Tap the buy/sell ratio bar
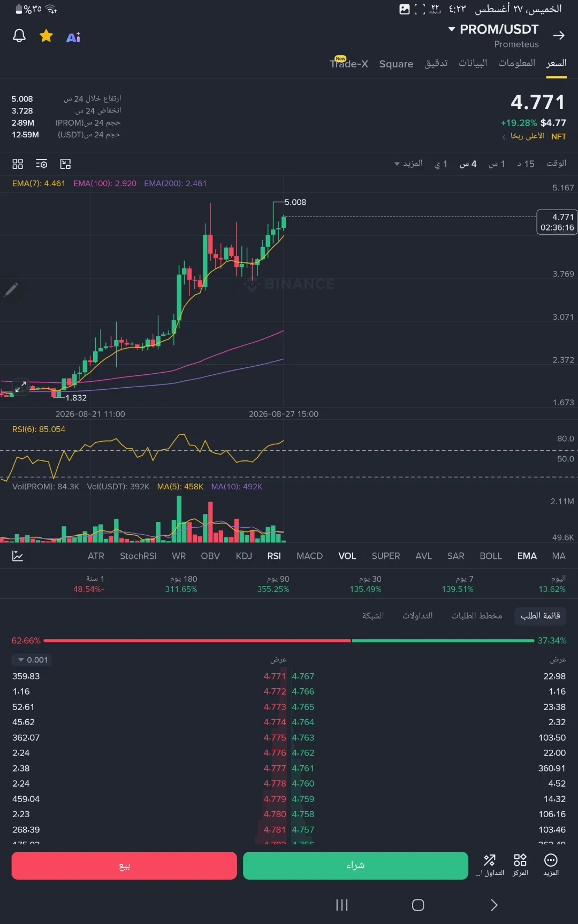578x924 pixels. tap(289, 641)
